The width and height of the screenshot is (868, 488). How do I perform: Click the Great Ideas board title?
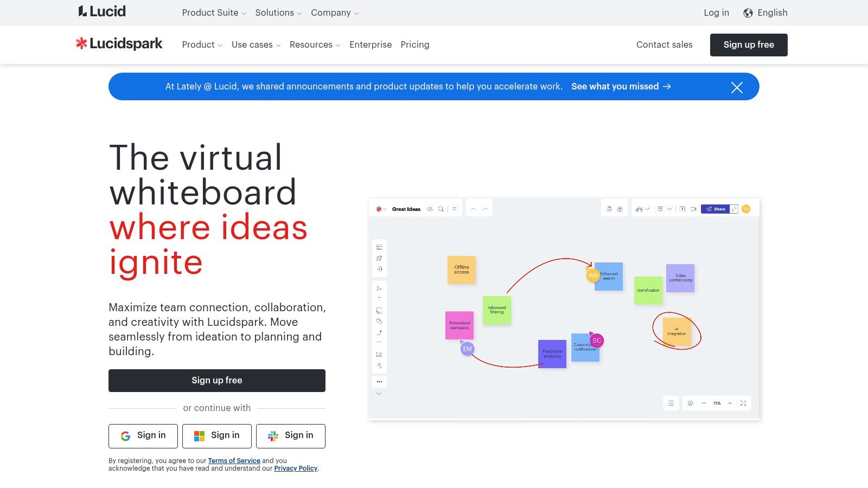tap(406, 209)
